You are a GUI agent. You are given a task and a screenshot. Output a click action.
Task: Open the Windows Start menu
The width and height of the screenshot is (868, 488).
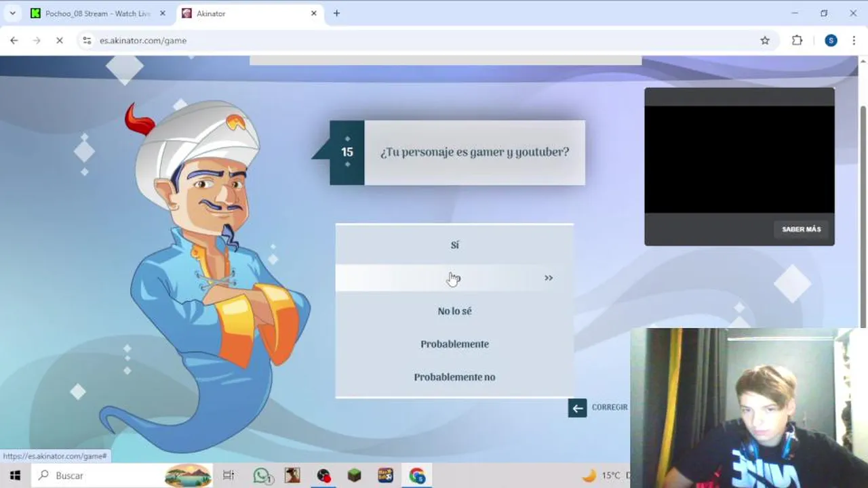coord(15,476)
